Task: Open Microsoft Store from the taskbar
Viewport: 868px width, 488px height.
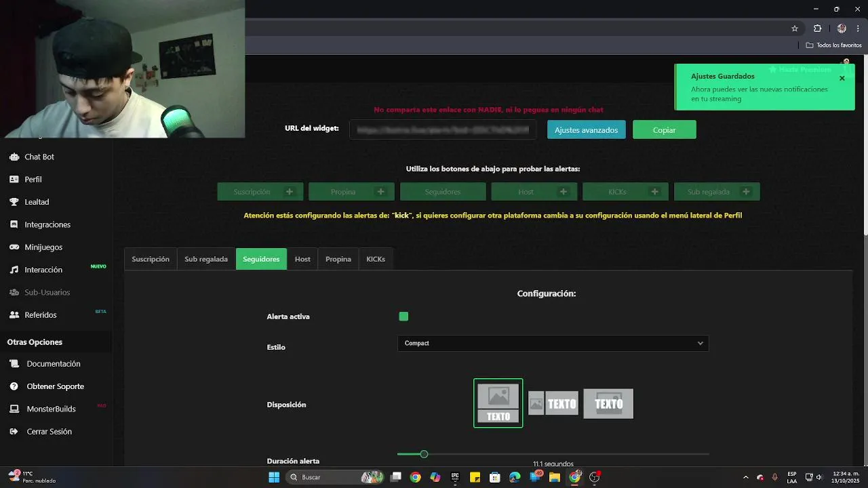Action: pos(495,477)
